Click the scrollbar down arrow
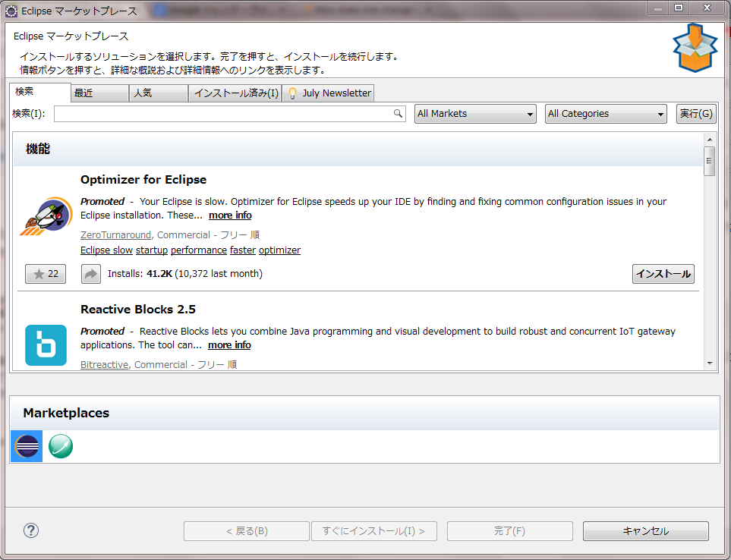The width and height of the screenshot is (731, 560). 710,363
